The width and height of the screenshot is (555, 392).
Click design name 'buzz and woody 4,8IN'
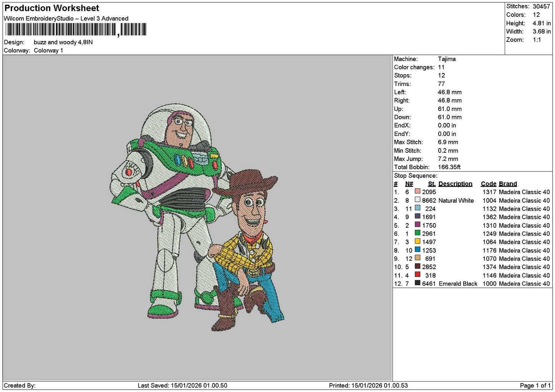tap(63, 42)
